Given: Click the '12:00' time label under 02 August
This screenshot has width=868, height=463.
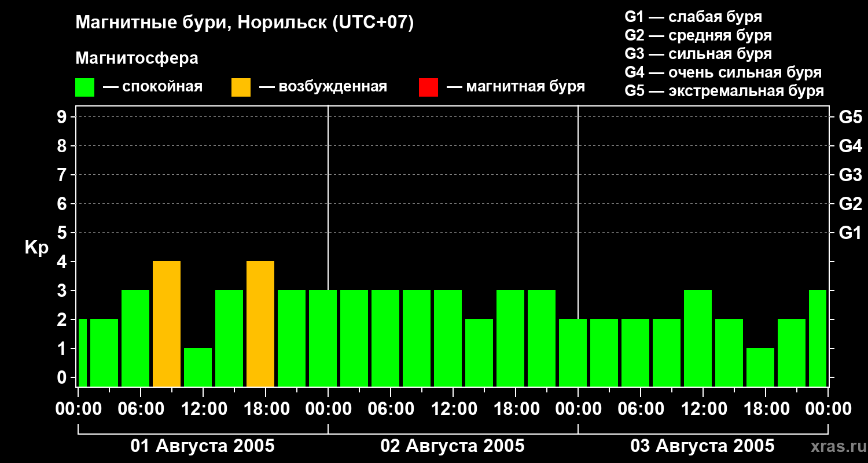Looking at the screenshot, I should coord(453,409).
